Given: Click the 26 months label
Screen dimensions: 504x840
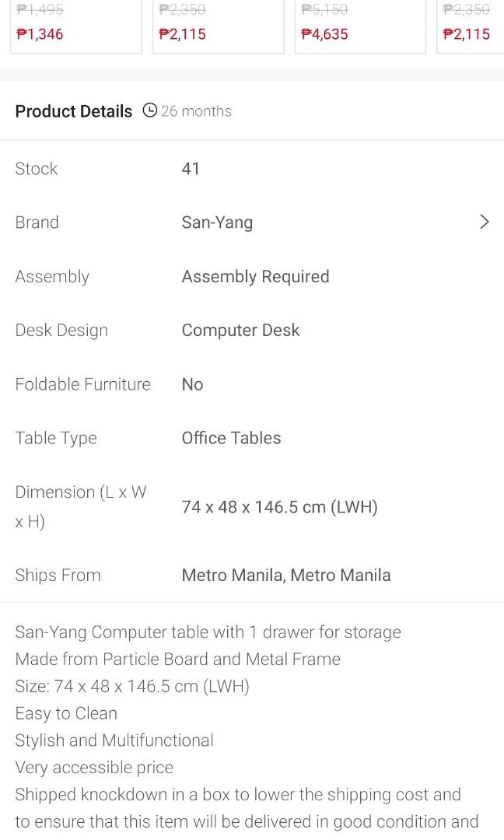Looking at the screenshot, I should click(x=197, y=110).
